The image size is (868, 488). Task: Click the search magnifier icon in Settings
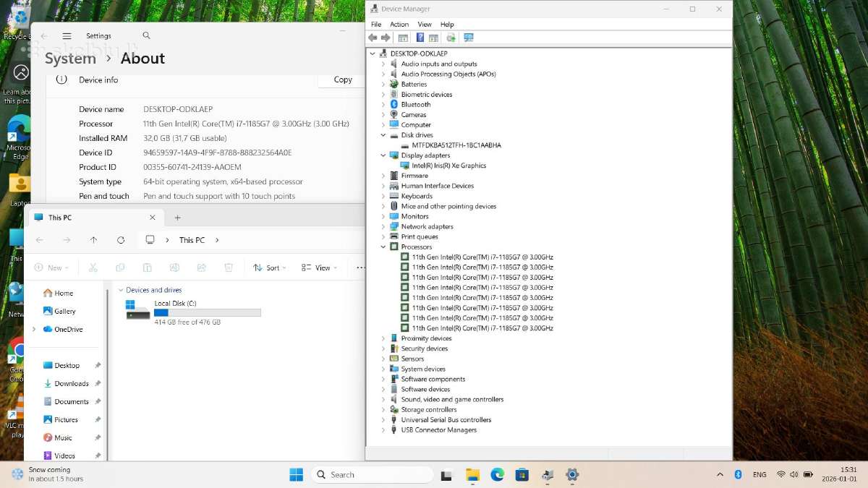(146, 35)
